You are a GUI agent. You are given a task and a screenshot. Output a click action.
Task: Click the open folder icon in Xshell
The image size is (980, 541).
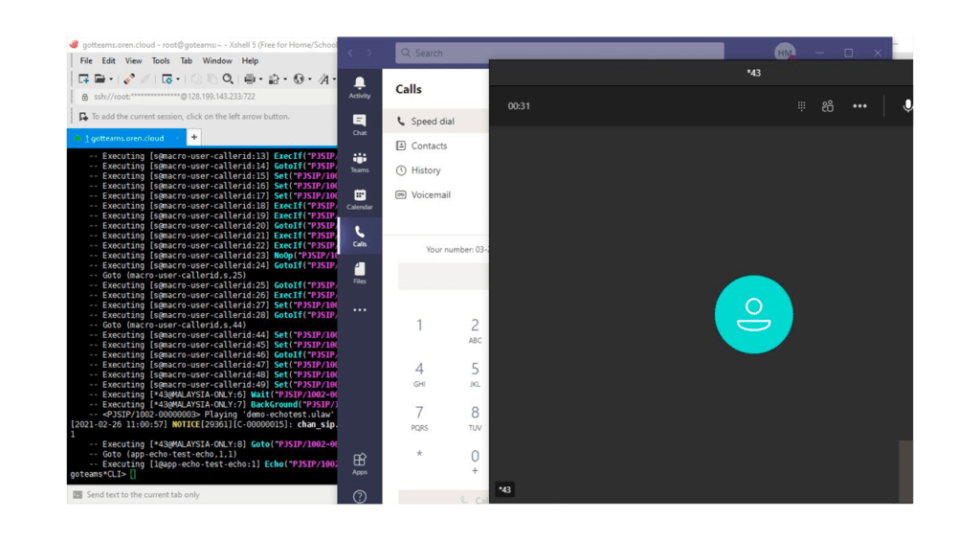coord(100,79)
